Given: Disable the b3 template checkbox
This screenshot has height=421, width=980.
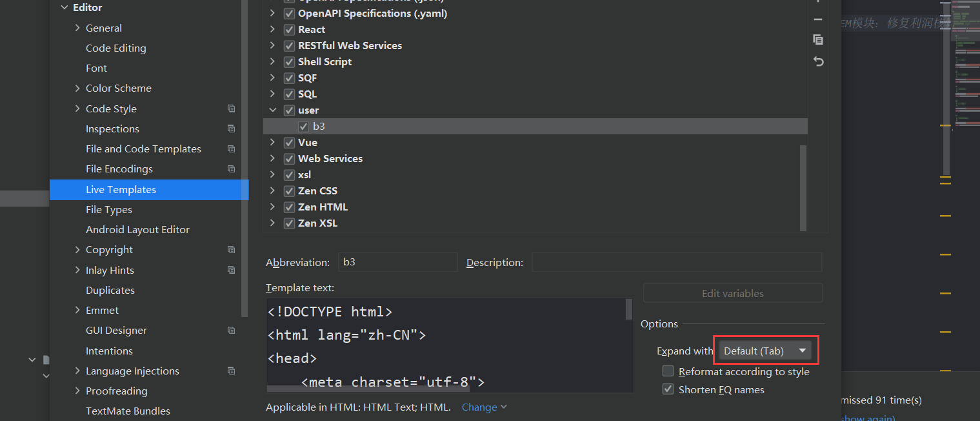Looking at the screenshot, I should (x=303, y=127).
